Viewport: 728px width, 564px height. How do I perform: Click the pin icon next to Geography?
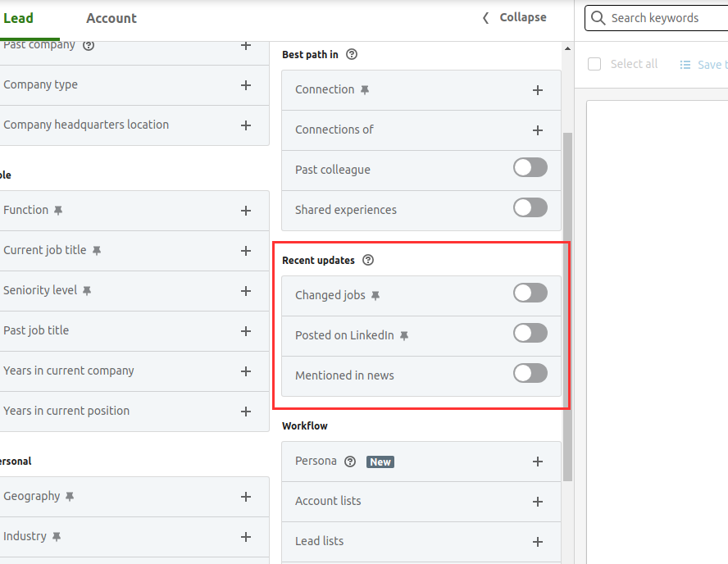point(70,497)
